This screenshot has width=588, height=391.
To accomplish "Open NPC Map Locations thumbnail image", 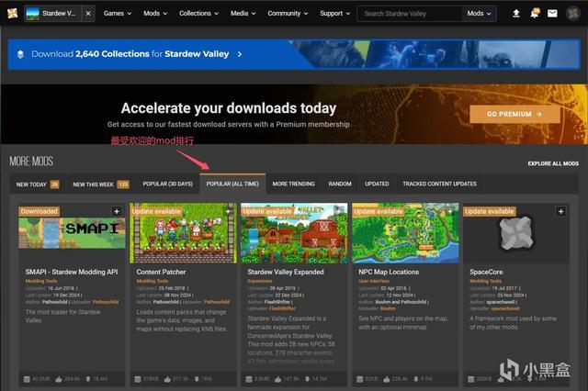I will coord(405,233).
